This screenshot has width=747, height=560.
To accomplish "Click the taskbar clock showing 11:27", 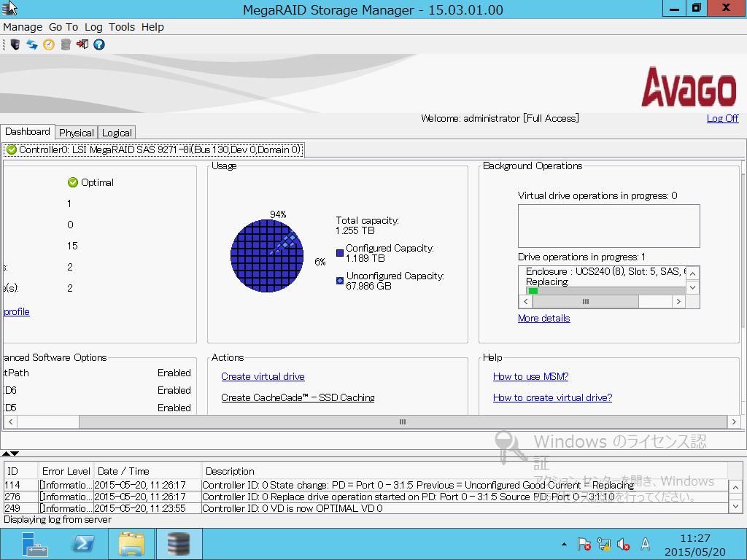I will pyautogui.click(x=695, y=545).
